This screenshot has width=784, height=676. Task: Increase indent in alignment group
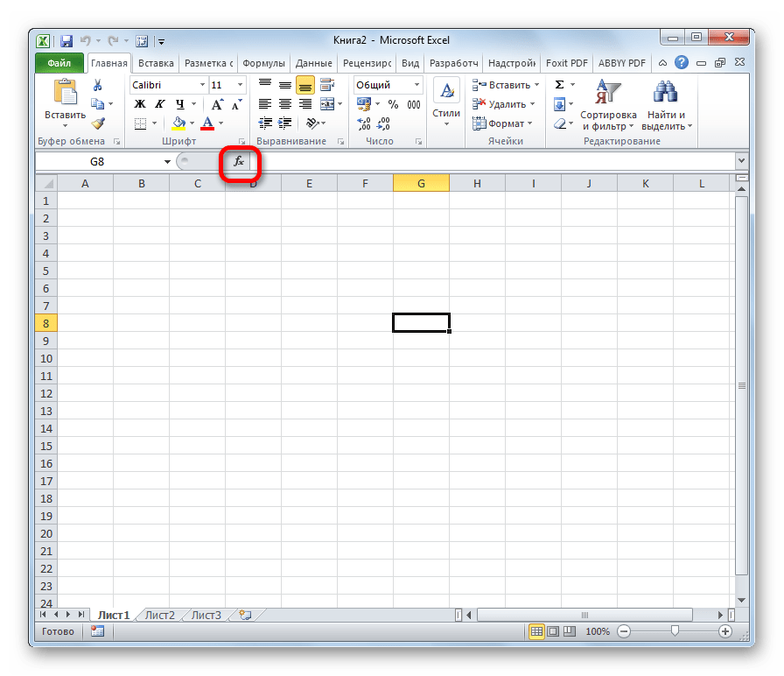285,123
